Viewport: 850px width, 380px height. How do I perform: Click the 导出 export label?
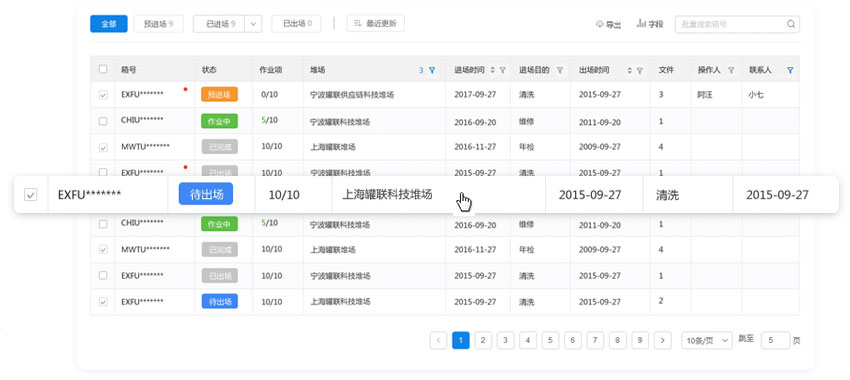pos(613,24)
